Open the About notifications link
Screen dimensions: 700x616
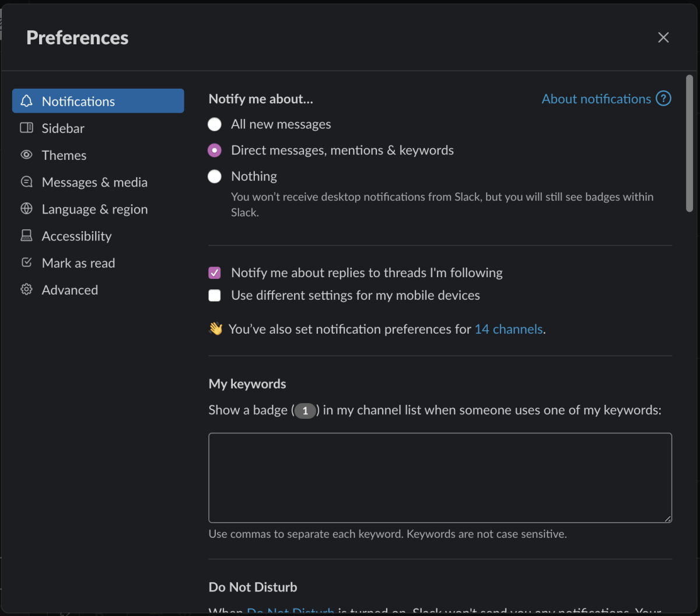(x=596, y=99)
